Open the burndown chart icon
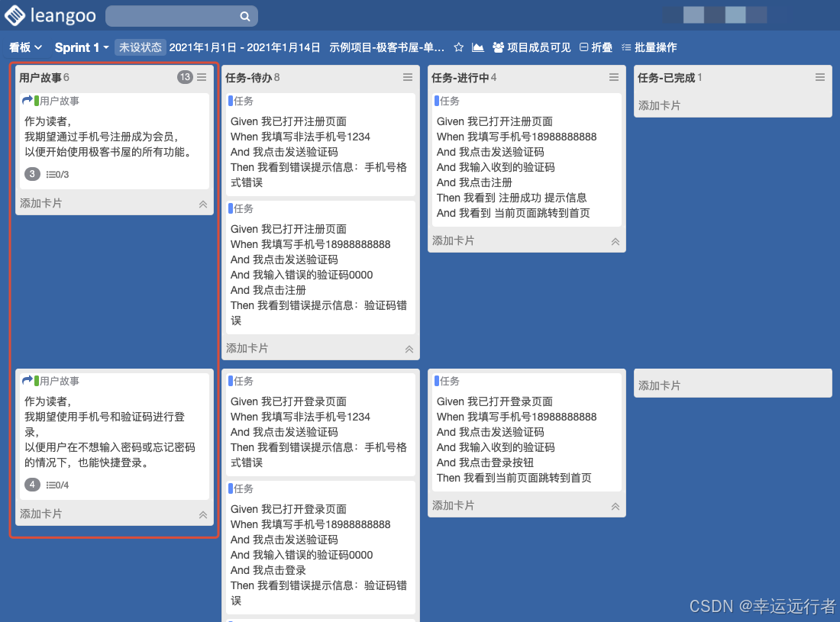Screen dimensions: 840x622 (x=478, y=47)
